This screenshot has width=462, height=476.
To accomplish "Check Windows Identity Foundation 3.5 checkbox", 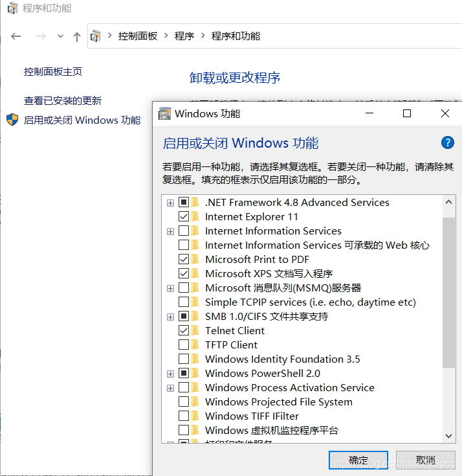I will pos(184,359).
